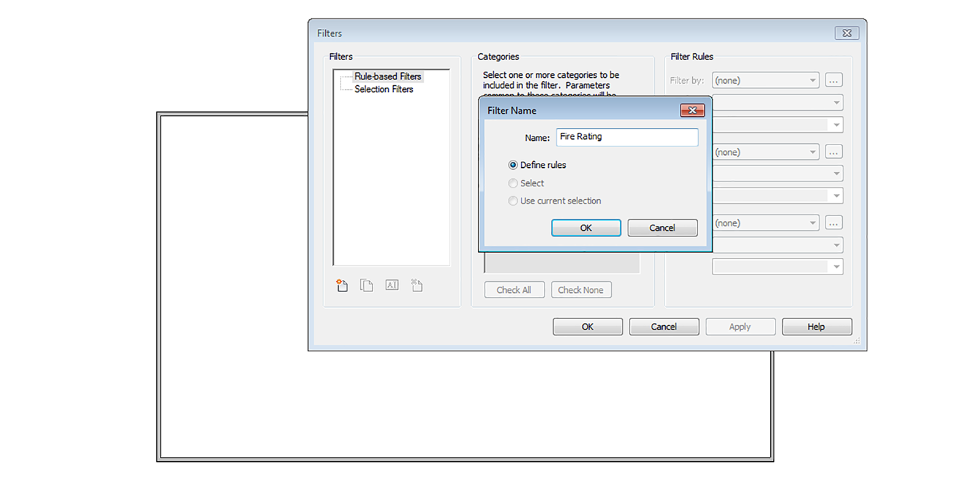
Task: Click the Delete filter icon
Action: point(417,285)
